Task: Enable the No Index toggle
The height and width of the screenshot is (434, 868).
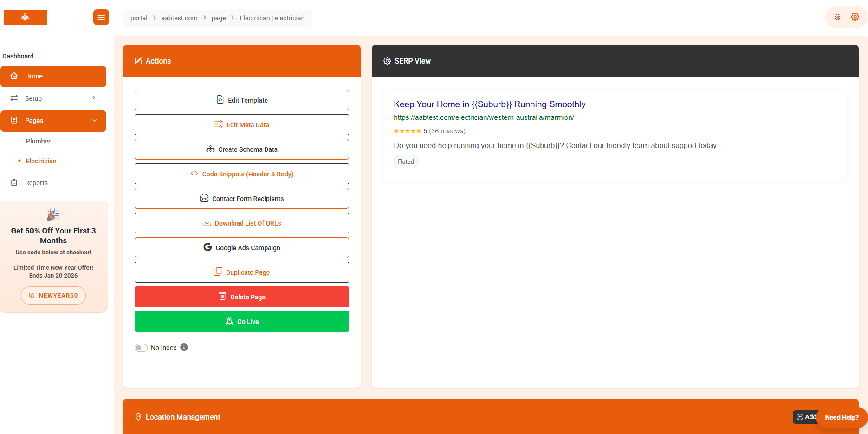Action: (141, 348)
